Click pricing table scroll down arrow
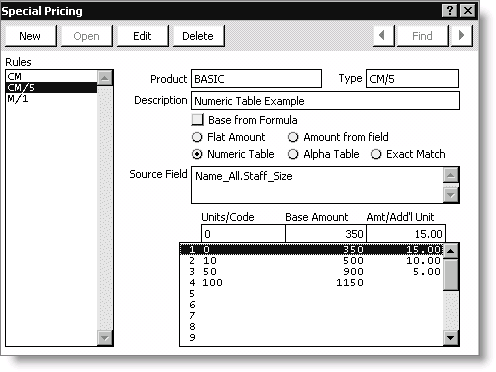The width and height of the screenshot is (496, 372). tap(451, 338)
